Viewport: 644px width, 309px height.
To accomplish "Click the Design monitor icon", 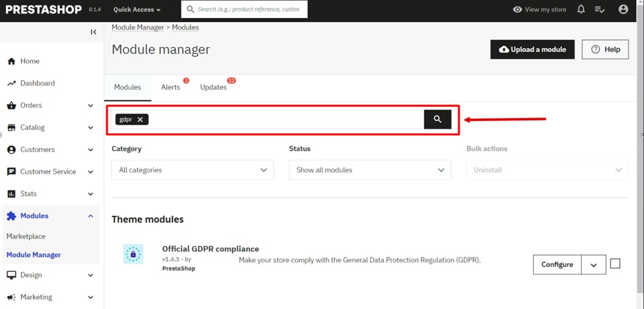I will [x=12, y=275].
